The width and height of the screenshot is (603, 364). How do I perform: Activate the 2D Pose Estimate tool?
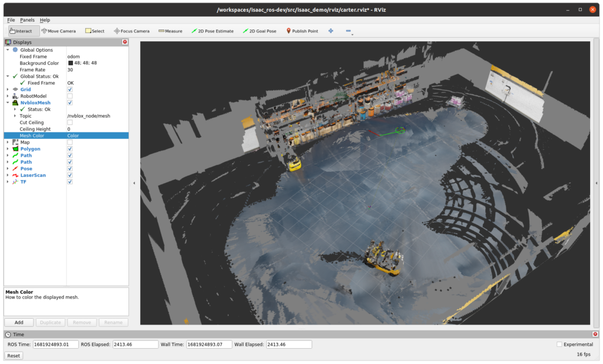tap(212, 31)
